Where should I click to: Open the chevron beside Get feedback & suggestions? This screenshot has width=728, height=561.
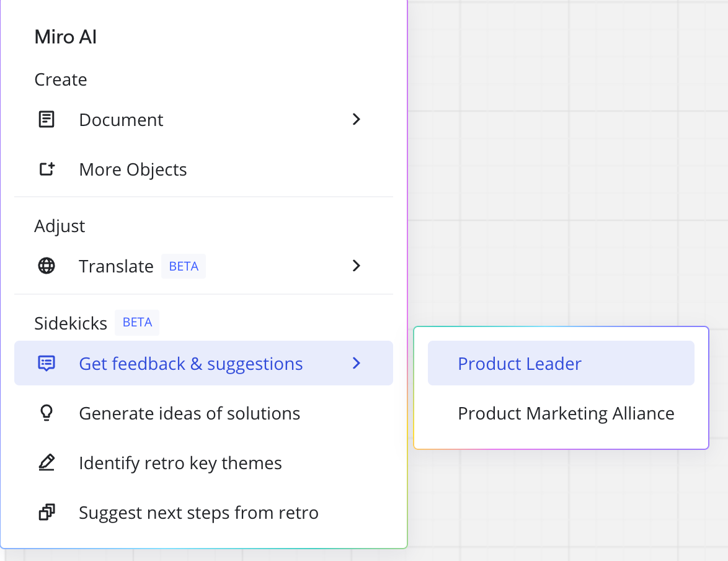point(357,363)
